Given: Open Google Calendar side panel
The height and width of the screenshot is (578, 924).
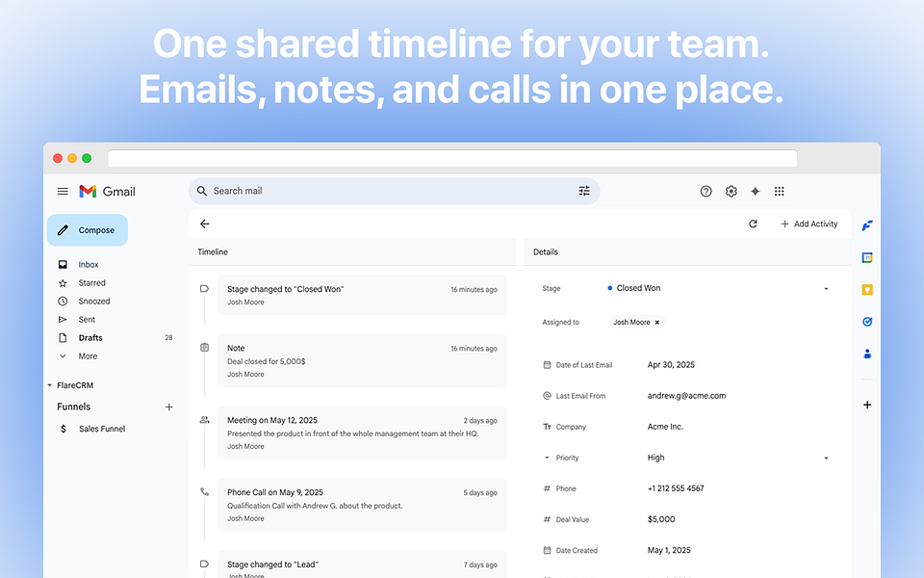Looking at the screenshot, I should 867,258.
